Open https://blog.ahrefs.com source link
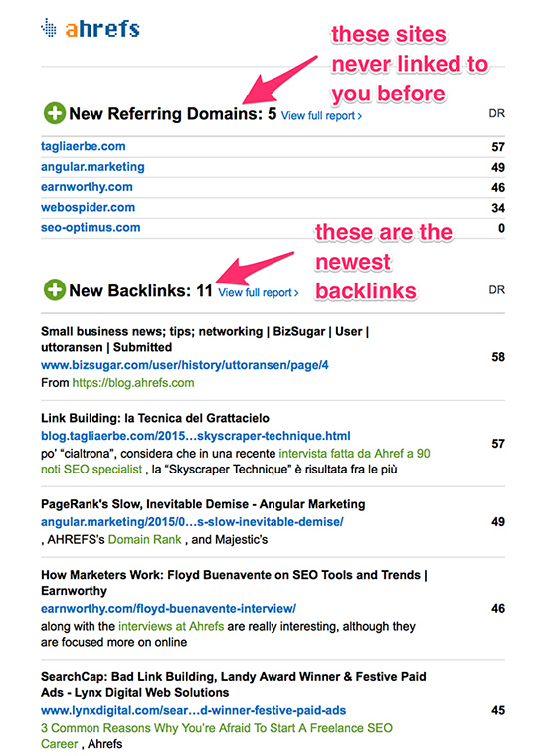Viewport: 547px width, 756px height. [x=133, y=383]
